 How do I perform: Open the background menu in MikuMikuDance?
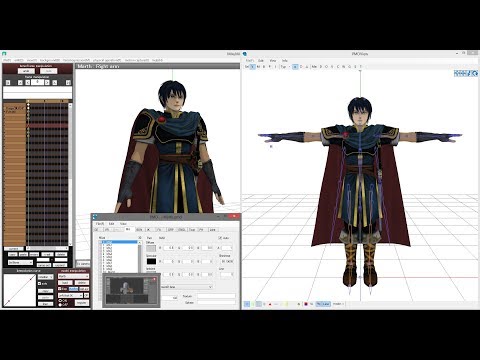coord(50,60)
